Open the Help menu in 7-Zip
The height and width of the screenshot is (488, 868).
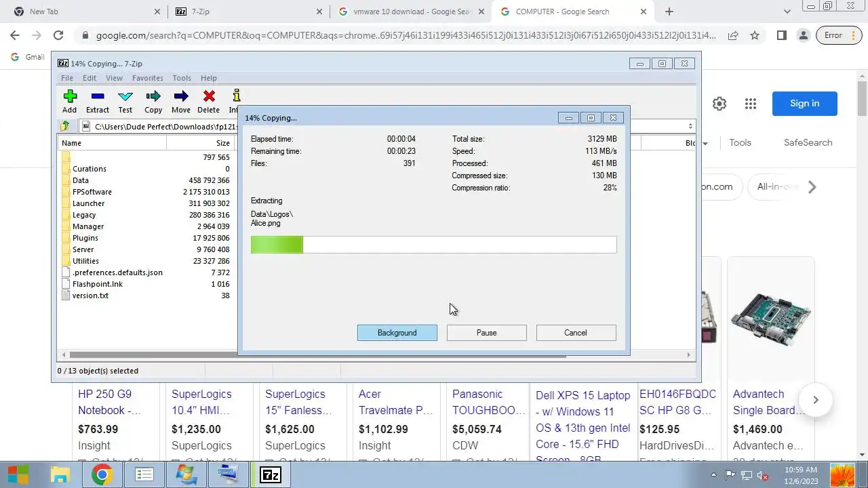click(209, 78)
